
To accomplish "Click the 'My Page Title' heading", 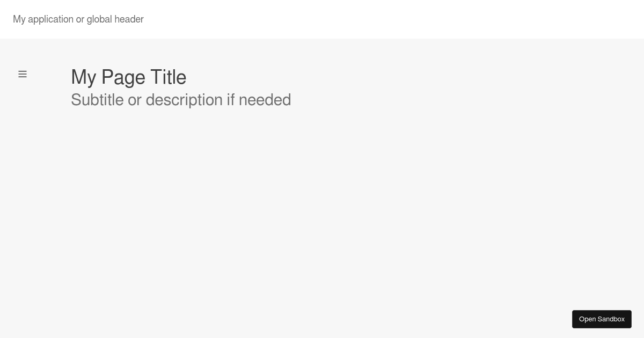I will click(x=128, y=77).
